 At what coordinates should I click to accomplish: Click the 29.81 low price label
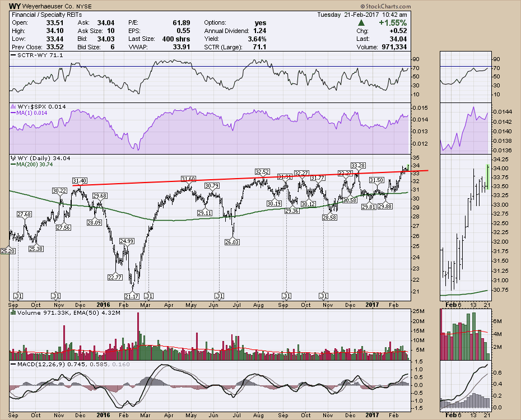coord(369,207)
